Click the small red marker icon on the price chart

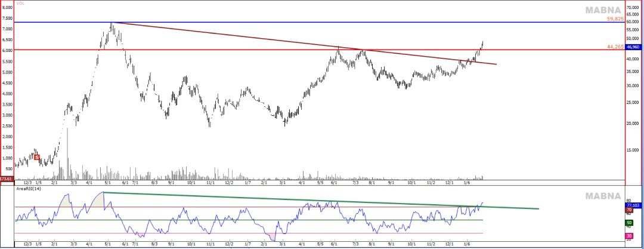pyautogui.click(x=37, y=157)
